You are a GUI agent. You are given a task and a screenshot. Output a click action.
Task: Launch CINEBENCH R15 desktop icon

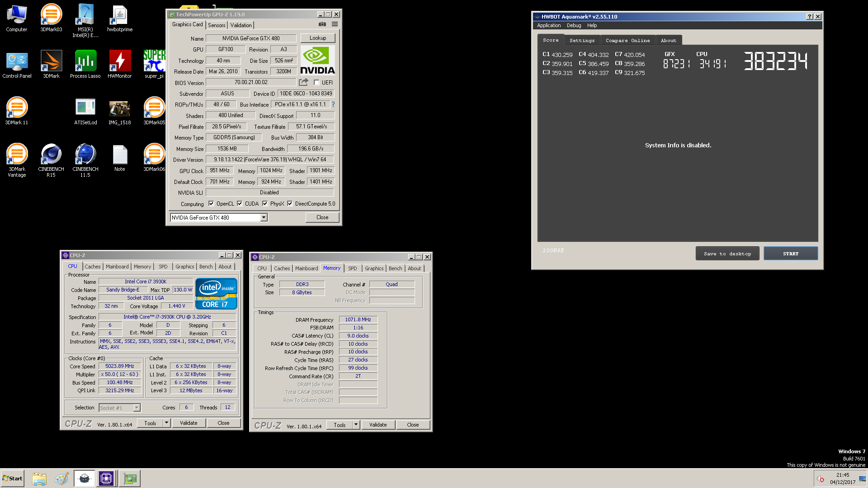click(51, 160)
